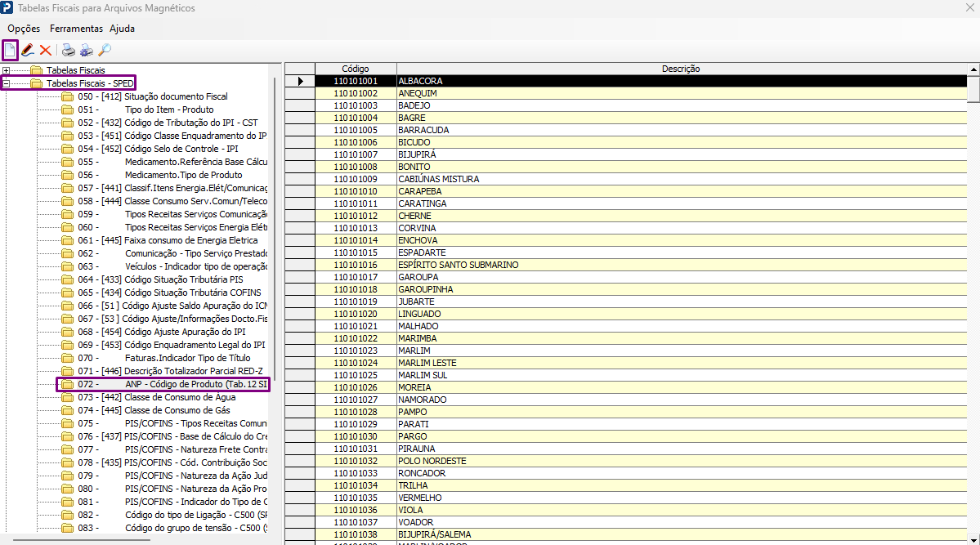Click the Descrição column header

pos(681,69)
